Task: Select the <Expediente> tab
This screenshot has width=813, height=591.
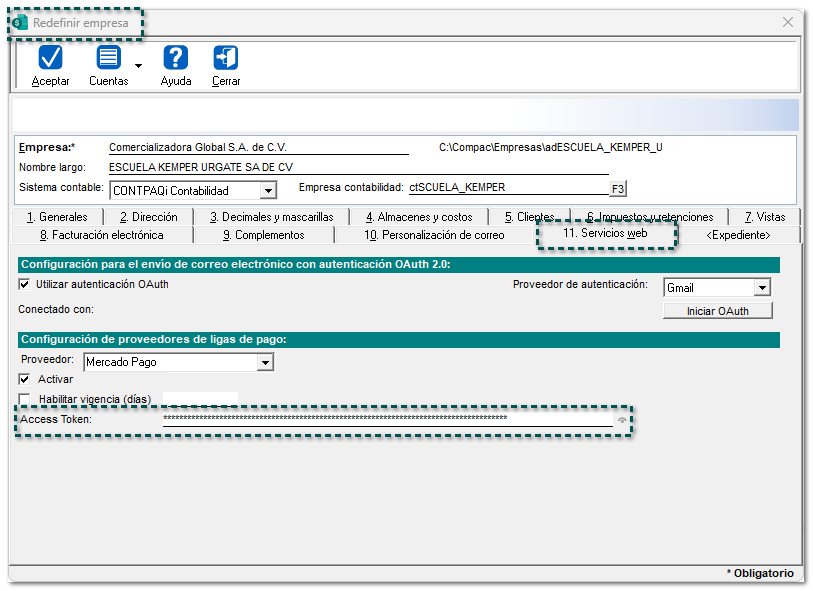Action: point(738,235)
